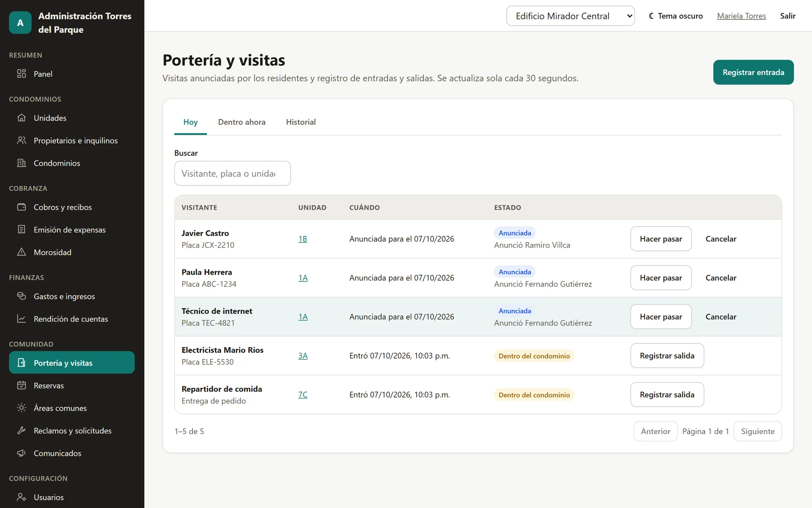The width and height of the screenshot is (812, 508).
Task: Click the Unidades house icon
Action: (22, 118)
